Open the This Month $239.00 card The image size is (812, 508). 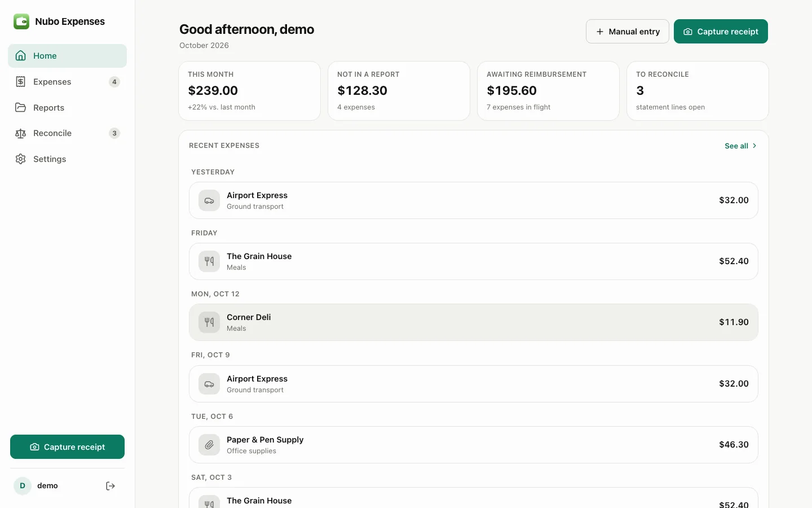click(x=249, y=91)
